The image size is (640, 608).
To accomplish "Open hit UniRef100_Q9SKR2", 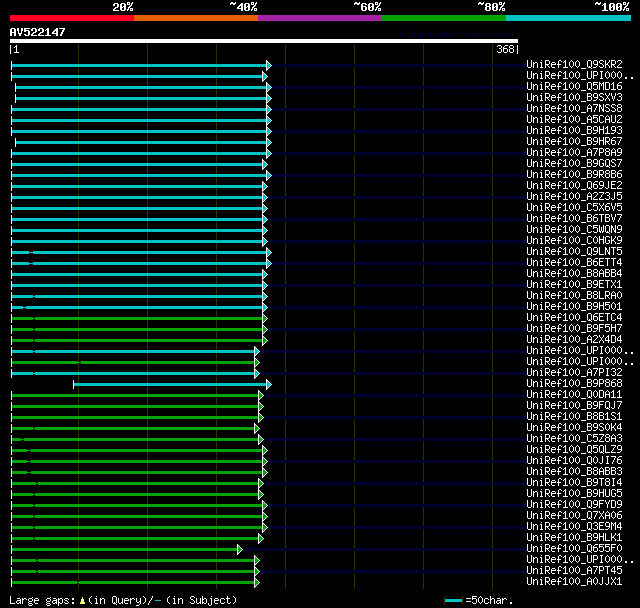I will (574, 65).
